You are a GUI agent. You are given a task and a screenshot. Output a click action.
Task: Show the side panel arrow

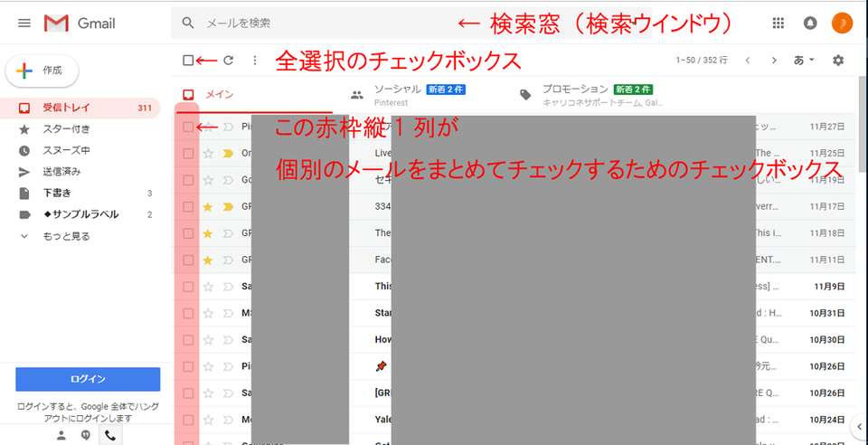pyautogui.click(x=860, y=426)
